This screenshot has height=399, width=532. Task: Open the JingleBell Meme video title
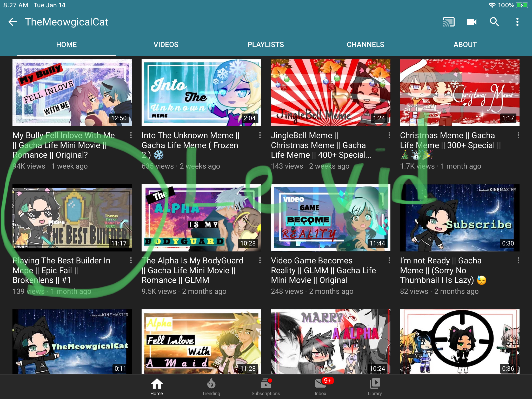point(321,145)
